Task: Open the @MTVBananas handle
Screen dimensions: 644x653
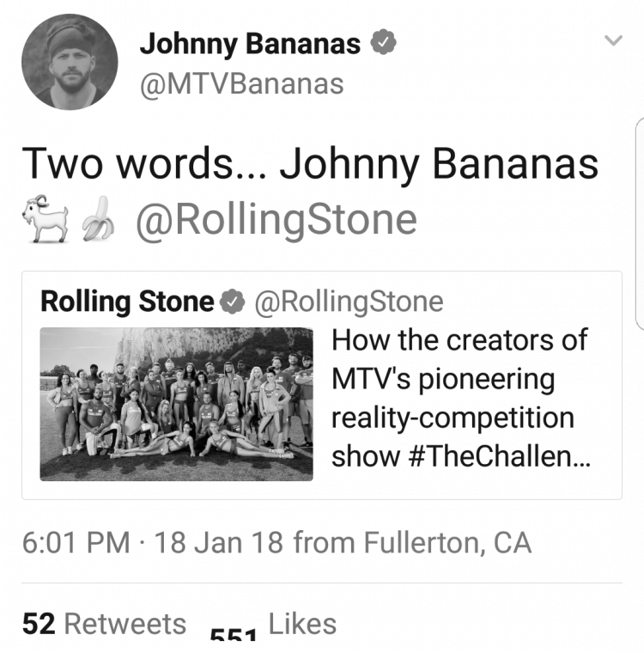Action: (242, 84)
